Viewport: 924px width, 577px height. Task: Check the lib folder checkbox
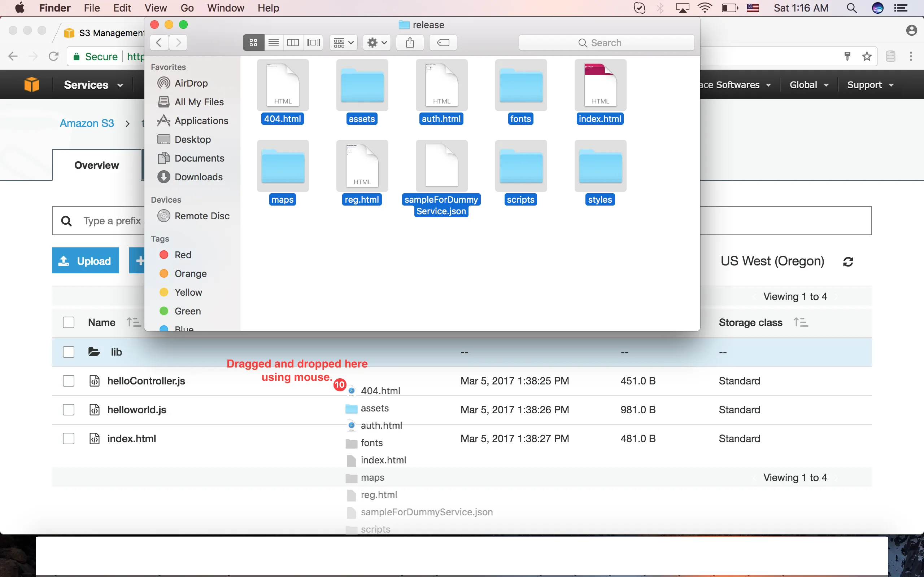pos(69,352)
